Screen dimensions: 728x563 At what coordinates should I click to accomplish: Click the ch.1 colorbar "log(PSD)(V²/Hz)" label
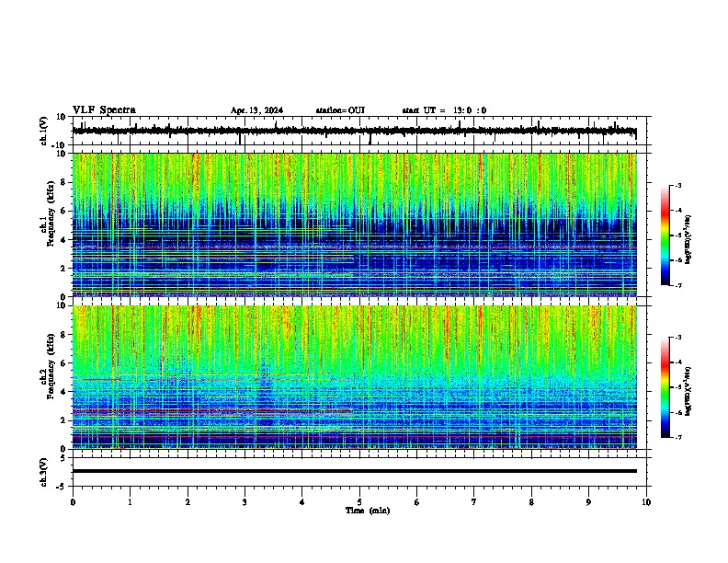(x=688, y=240)
